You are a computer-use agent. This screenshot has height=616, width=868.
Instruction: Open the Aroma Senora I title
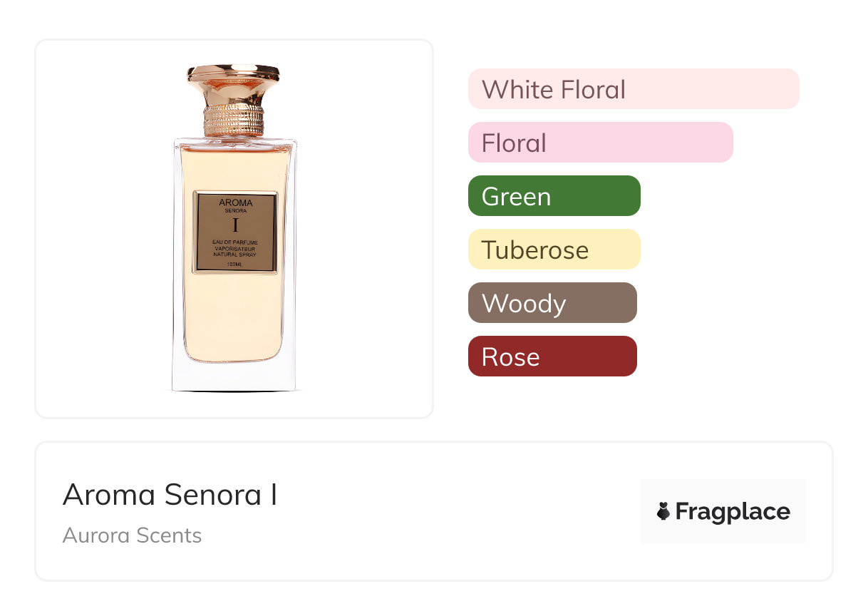(170, 495)
